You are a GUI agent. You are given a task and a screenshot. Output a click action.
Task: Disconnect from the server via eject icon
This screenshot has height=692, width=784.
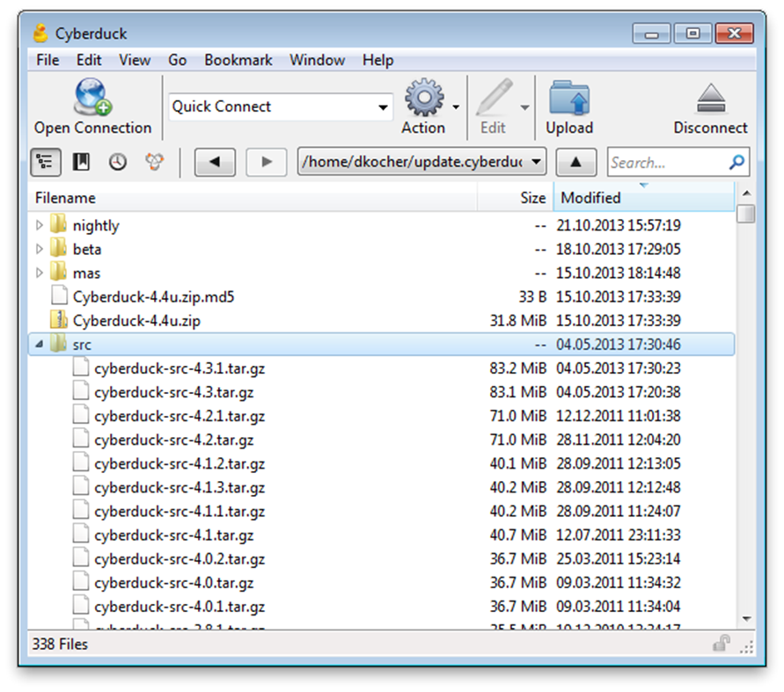coord(709,98)
